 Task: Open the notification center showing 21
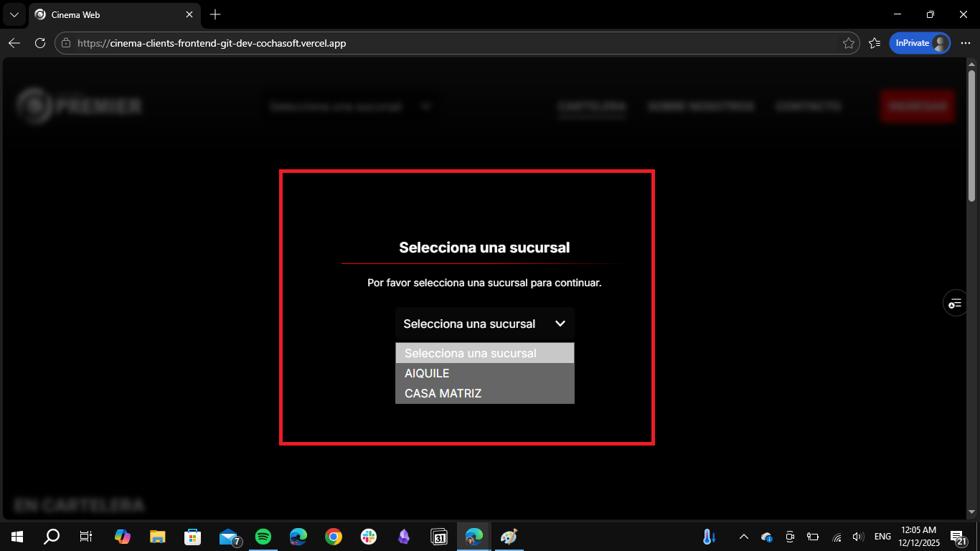coord(959,536)
